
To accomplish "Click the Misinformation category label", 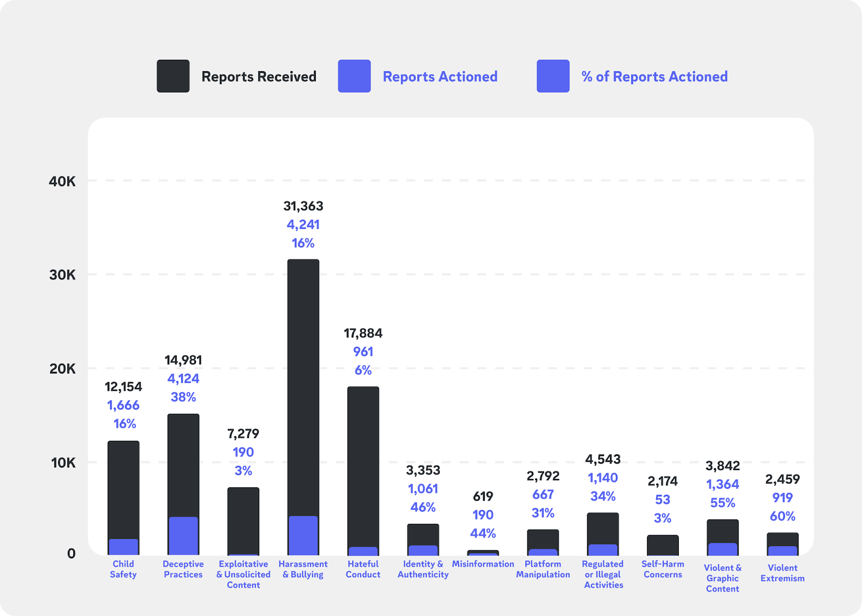I will tap(483, 564).
